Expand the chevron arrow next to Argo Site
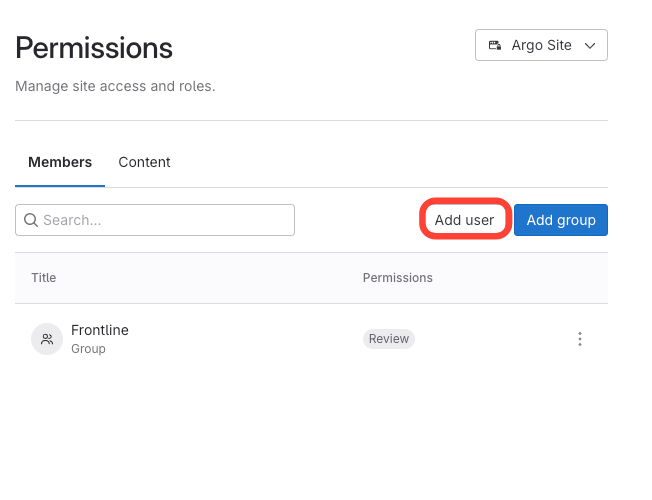The image size is (652, 500). 590,45
